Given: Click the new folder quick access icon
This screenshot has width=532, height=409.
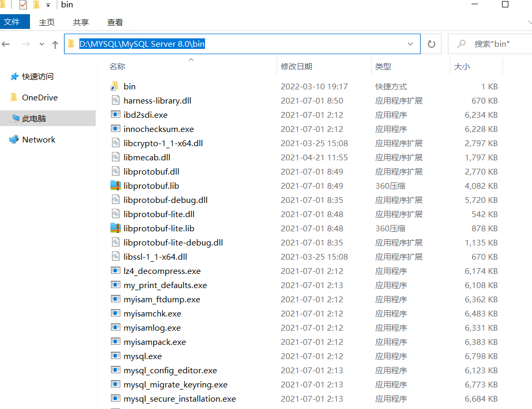Looking at the screenshot, I should tap(36, 5).
